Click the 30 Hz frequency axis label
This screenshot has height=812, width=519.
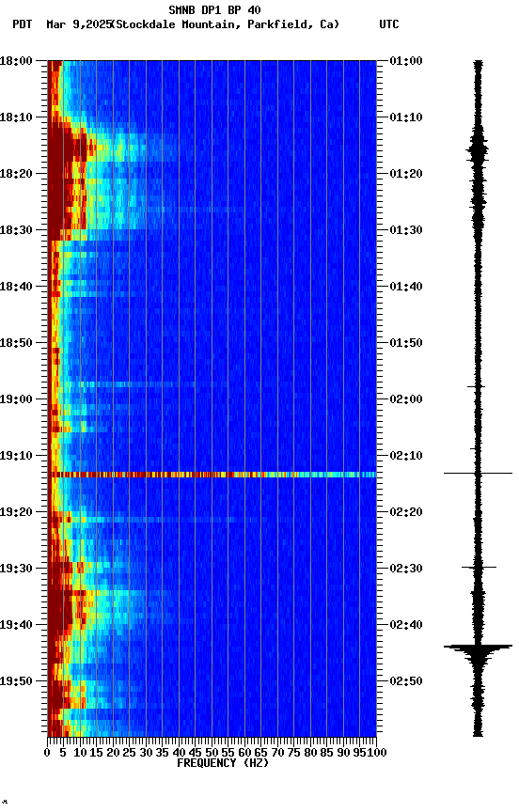pyautogui.click(x=146, y=753)
